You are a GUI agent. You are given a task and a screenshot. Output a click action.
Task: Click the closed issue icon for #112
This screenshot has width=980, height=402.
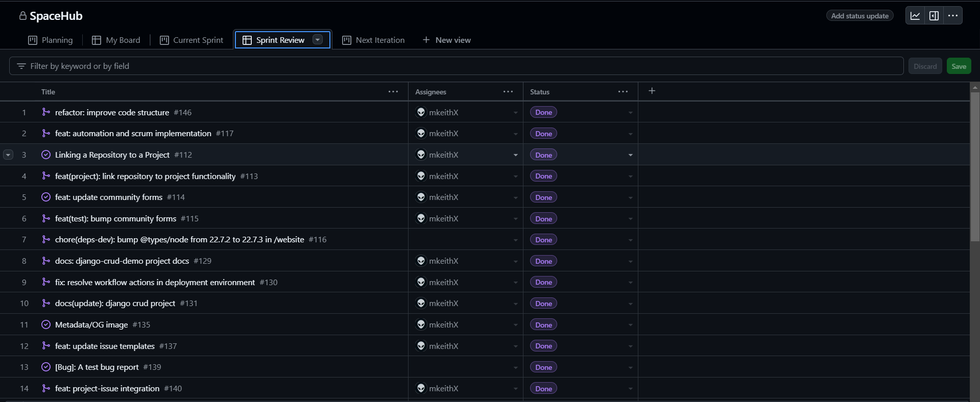(46, 155)
